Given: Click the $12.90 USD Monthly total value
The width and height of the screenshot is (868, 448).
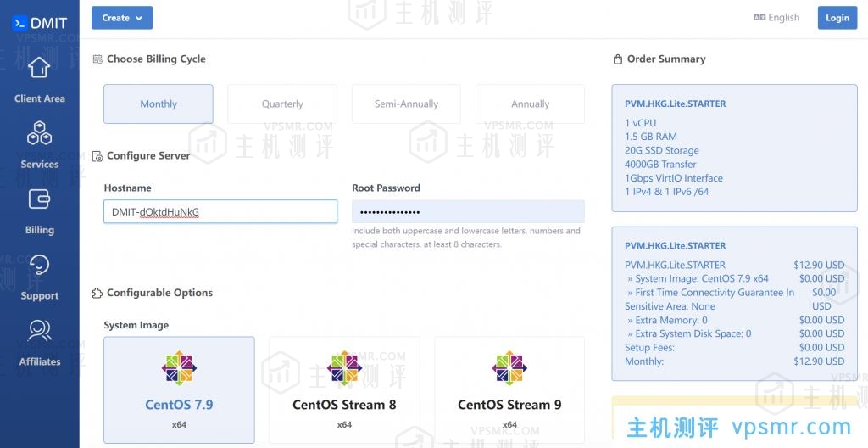Looking at the screenshot, I should [x=819, y=361].
